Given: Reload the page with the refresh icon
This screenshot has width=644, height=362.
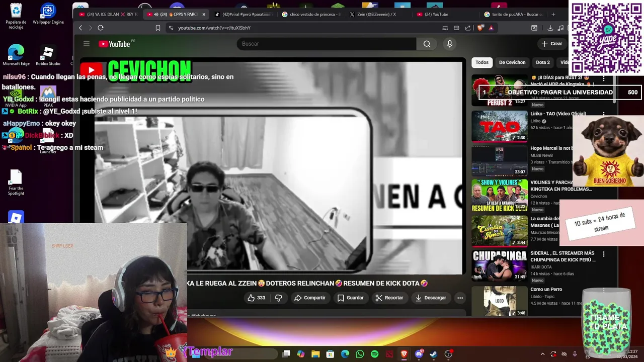Looking at the screenshot, I should (101, 28).
